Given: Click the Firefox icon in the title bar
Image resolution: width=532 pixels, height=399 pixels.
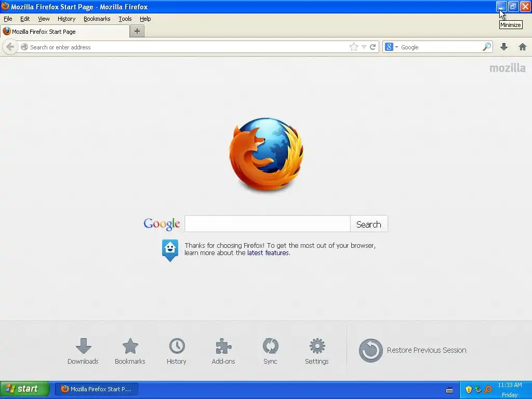Looking at the screenshot, I should click(x=5, y=6).
